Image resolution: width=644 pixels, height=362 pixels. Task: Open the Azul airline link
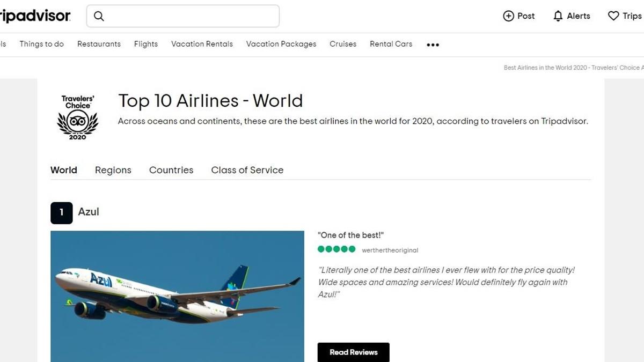click(89, 212)
